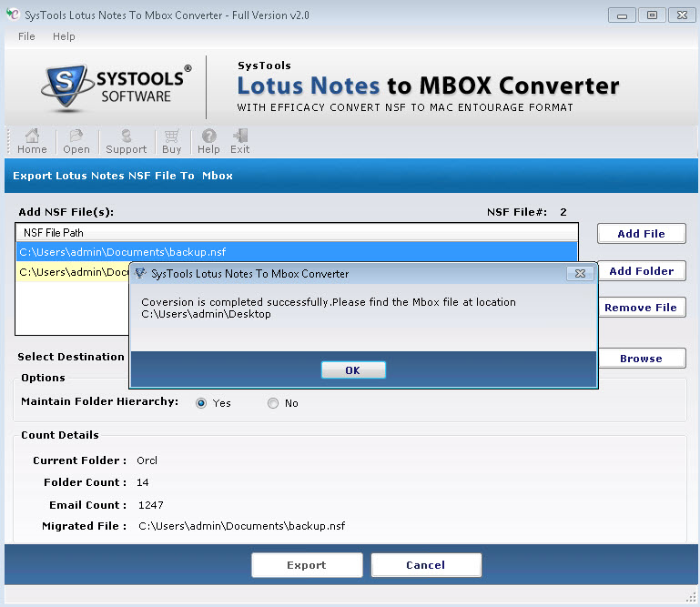Screen dimensions: 700x607
Task: Click the app icon in title bar
Action: [x=13, y=15]
